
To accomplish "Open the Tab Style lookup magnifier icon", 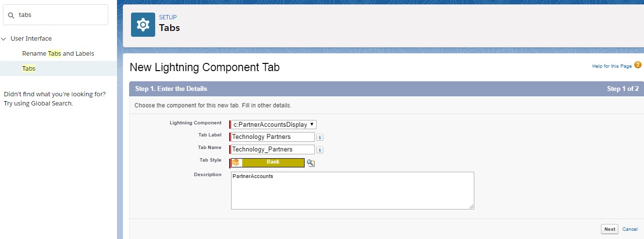I will click(311, 163).
